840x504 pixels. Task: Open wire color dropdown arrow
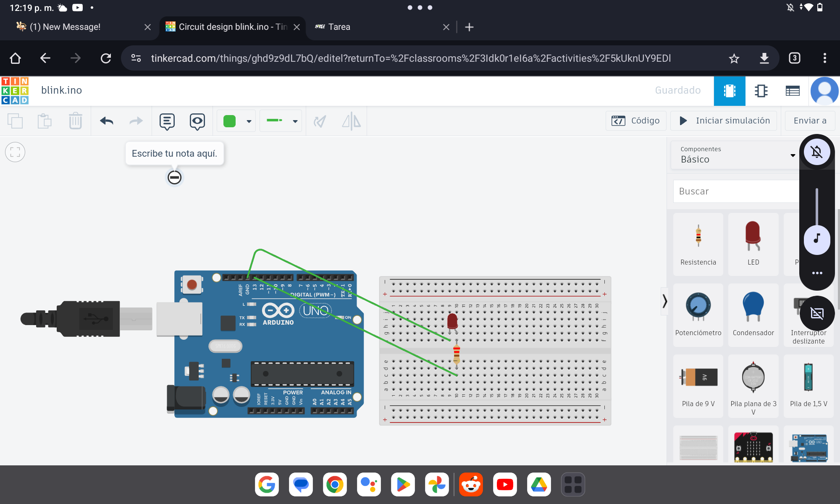click(x=249, y=121)
